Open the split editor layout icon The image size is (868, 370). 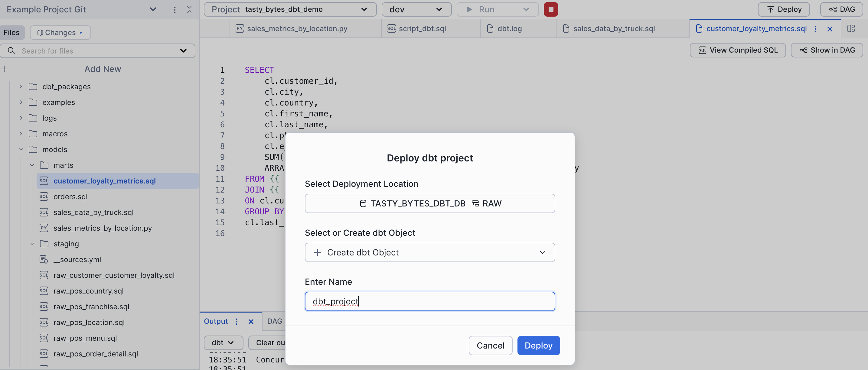click(851, 29)
